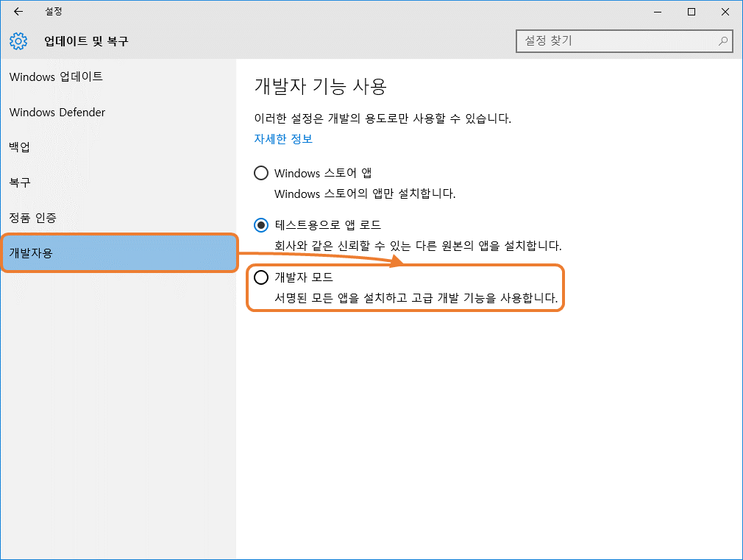Open Windows 업데이트 in the sidebar

[x=56, y=77]
